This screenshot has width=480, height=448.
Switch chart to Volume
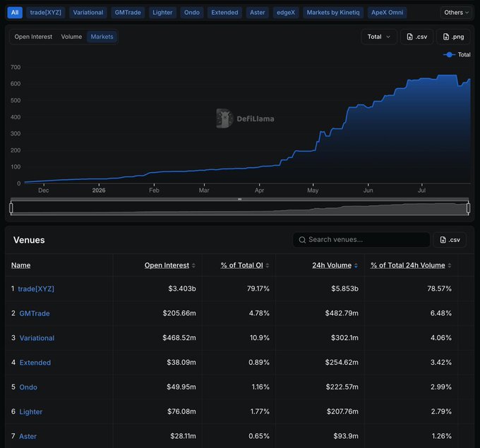point(71,37)
